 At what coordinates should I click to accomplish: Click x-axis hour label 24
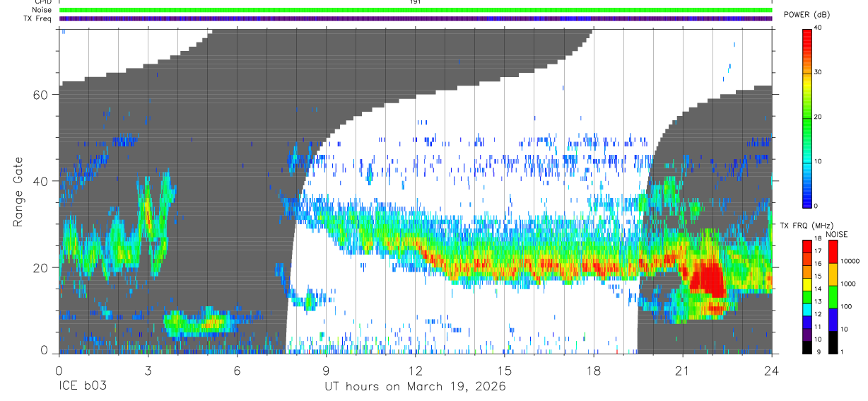pyautogui.click(x=772, y=371)
